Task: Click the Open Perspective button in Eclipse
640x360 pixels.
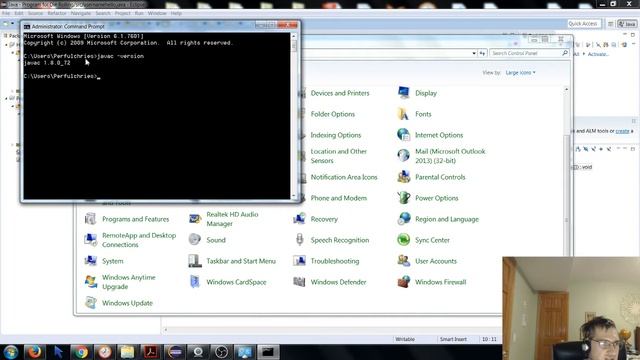Action: [x=611, y=24]
